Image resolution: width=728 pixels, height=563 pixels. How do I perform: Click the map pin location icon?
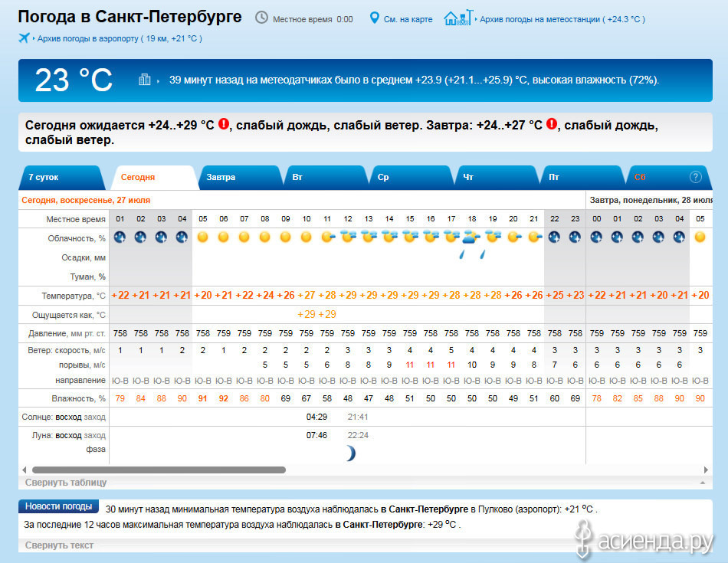coord(374,18)
